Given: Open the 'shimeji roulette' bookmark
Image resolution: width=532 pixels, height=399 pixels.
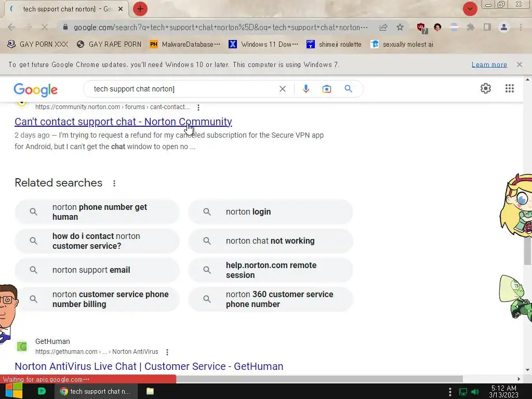Looking at the screenshot, I should tap(334, 44).
